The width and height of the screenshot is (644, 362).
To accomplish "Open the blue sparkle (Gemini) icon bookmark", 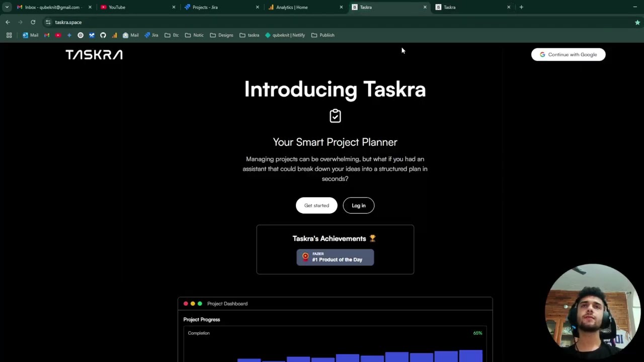I will 69,35.
